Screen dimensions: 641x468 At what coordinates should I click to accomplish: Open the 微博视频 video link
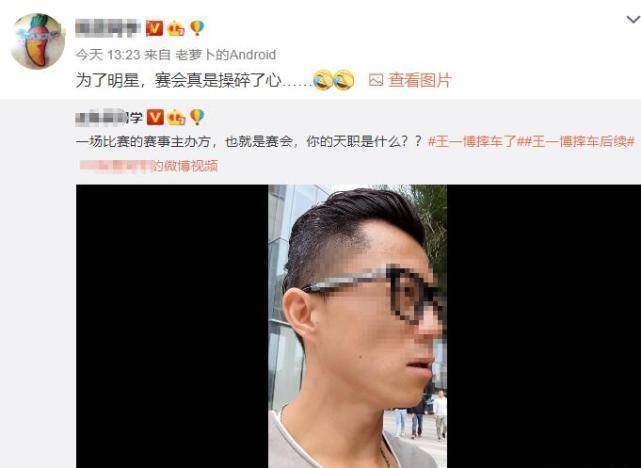coord(148,166)
